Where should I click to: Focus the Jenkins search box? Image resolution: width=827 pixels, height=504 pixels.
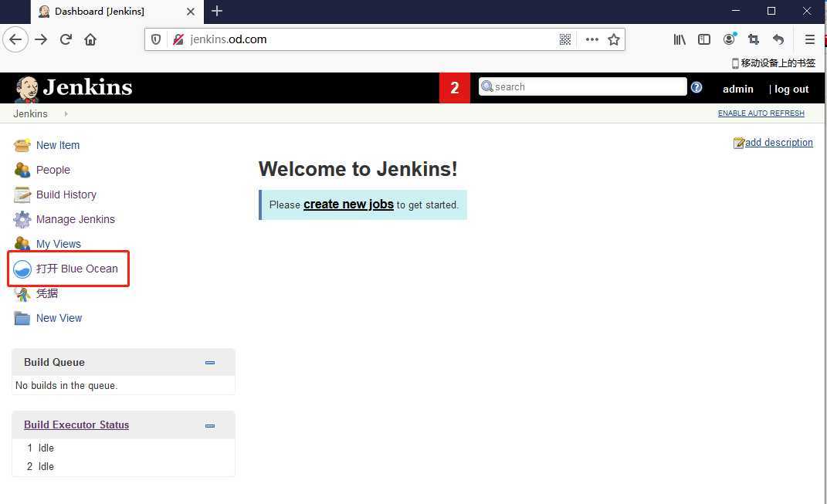[x=582, y=87]
